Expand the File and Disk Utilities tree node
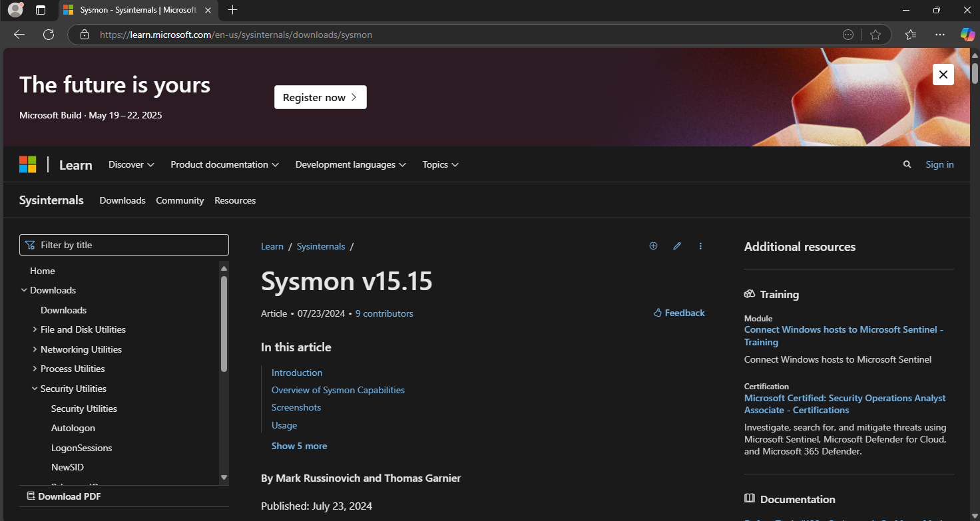The height and width of the screenshot is (521, 980). pos(35,330)
